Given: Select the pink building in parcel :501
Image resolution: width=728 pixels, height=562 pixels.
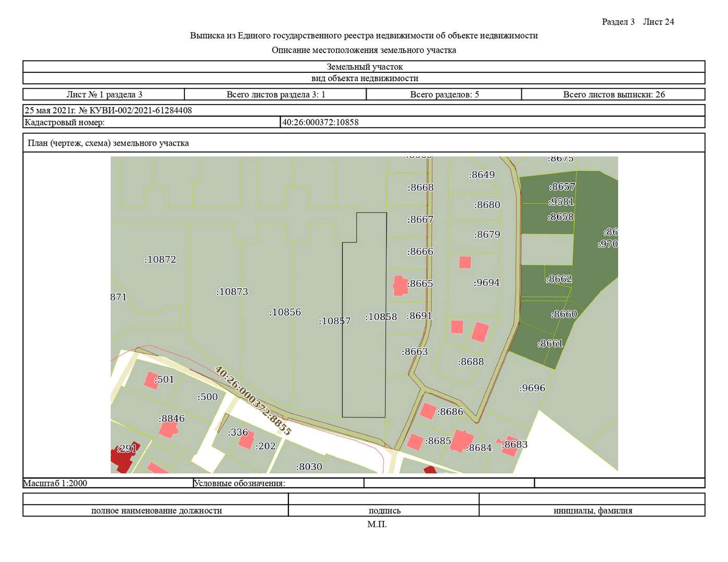Looking at the screenshot, I should pos(150,380).
